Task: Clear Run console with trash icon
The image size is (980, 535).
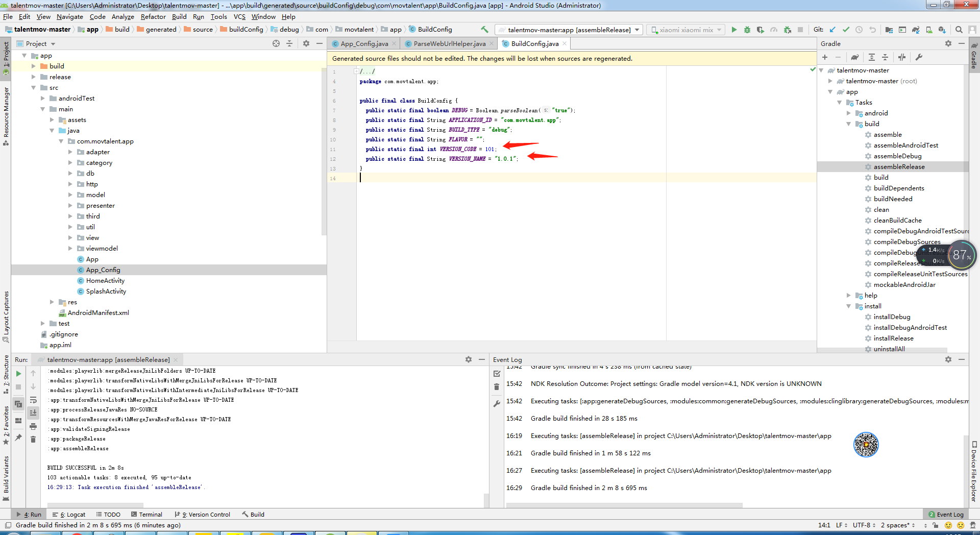Action: click(33, 439)
